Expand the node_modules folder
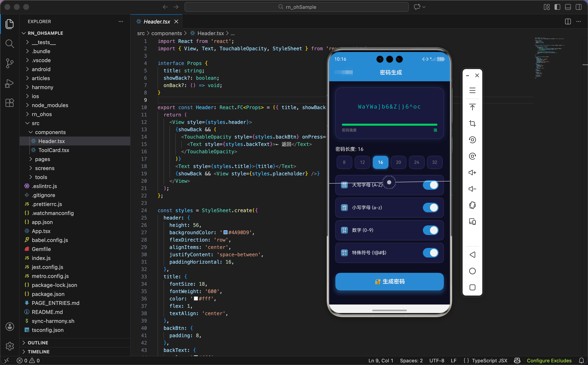 pos(50,105)
